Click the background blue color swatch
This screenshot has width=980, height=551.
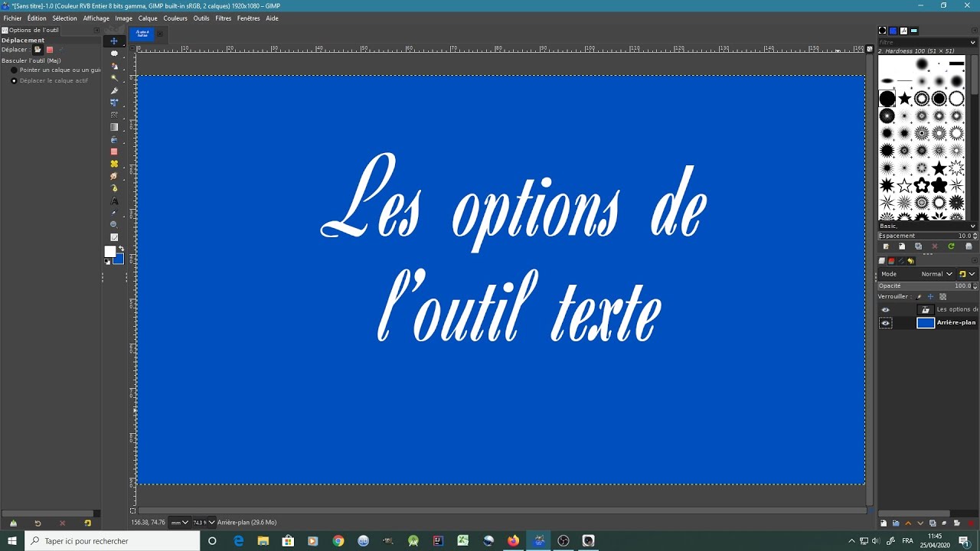(x=119, y=259)
